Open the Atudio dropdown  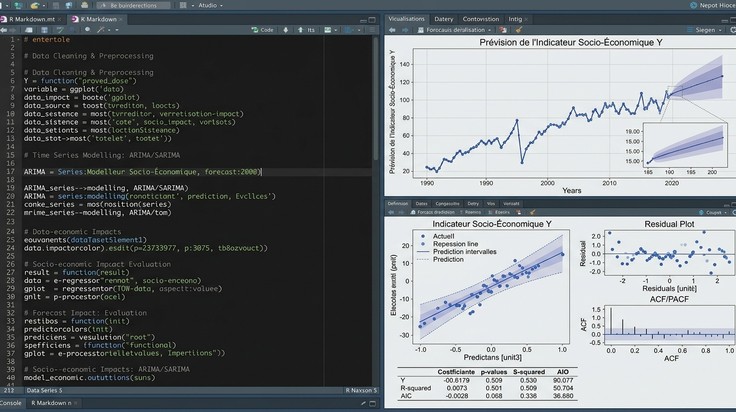pyautogui.click(x=210, y=5)
